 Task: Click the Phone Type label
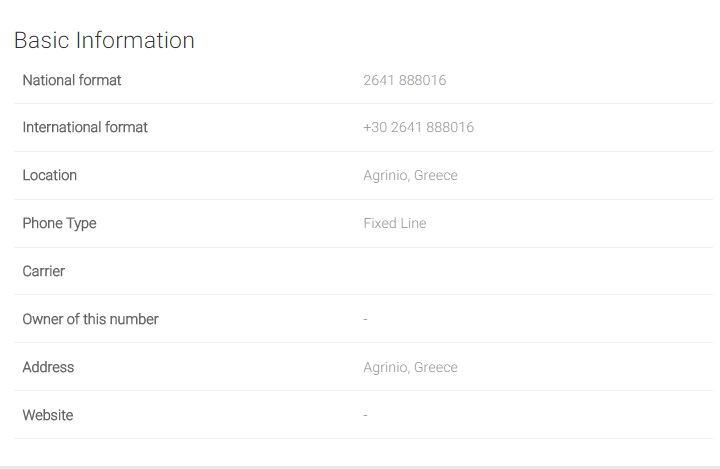(59, 223)
